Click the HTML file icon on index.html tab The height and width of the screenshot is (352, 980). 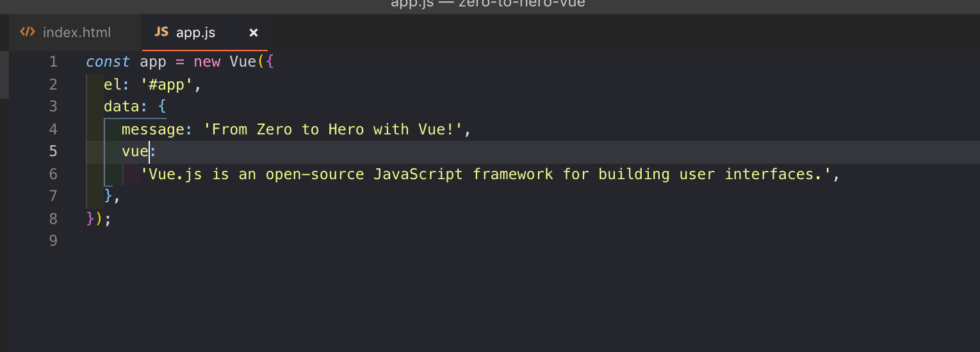tap(28, 32)
